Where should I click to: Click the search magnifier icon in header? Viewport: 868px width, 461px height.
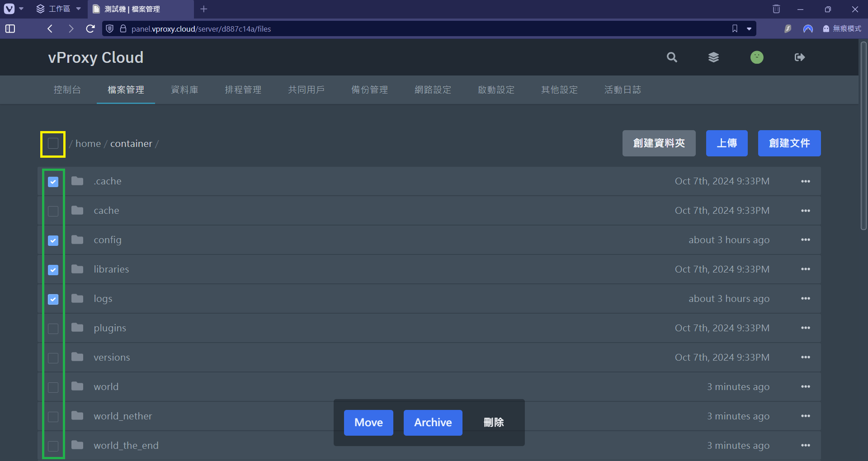[672, 57]
